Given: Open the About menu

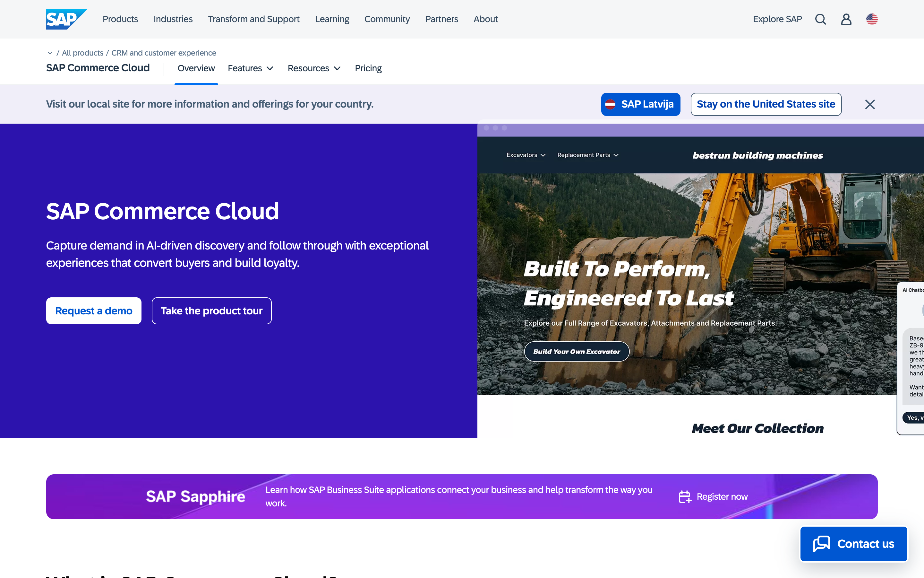Looking at the screenshot, I should pos(486,19).
